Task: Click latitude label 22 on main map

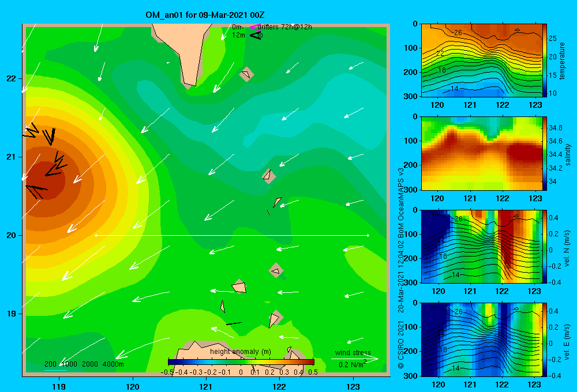Action: point(12,78)
